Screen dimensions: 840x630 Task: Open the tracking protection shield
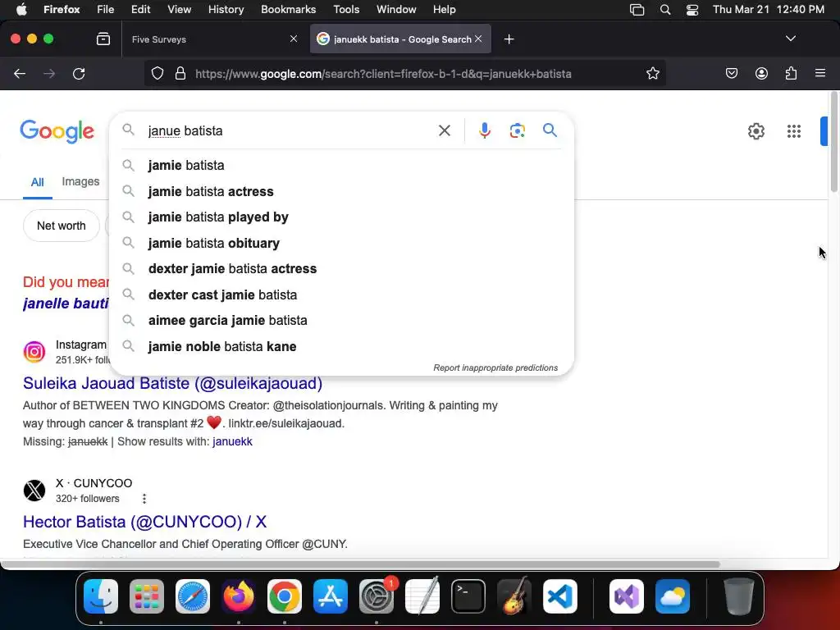[157, 73]
